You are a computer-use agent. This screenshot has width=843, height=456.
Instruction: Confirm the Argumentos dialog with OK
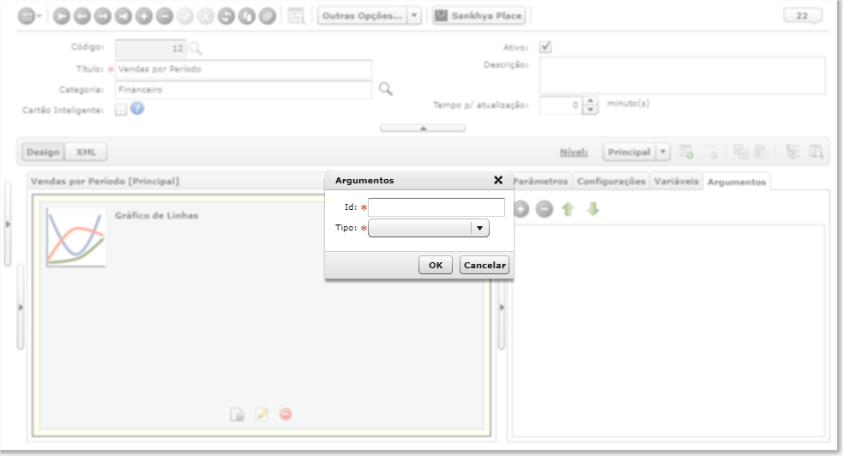(x=435, y=265)
